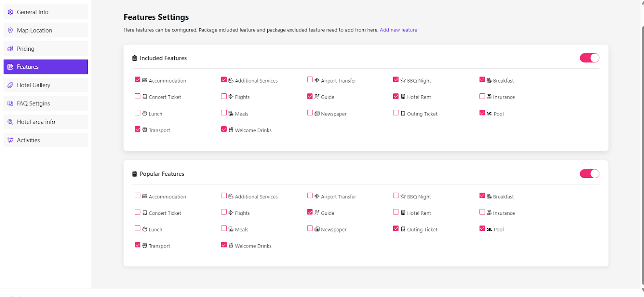
Task: Uncheck BBQ Night in Included Features
Action: (x=396, y=80)
